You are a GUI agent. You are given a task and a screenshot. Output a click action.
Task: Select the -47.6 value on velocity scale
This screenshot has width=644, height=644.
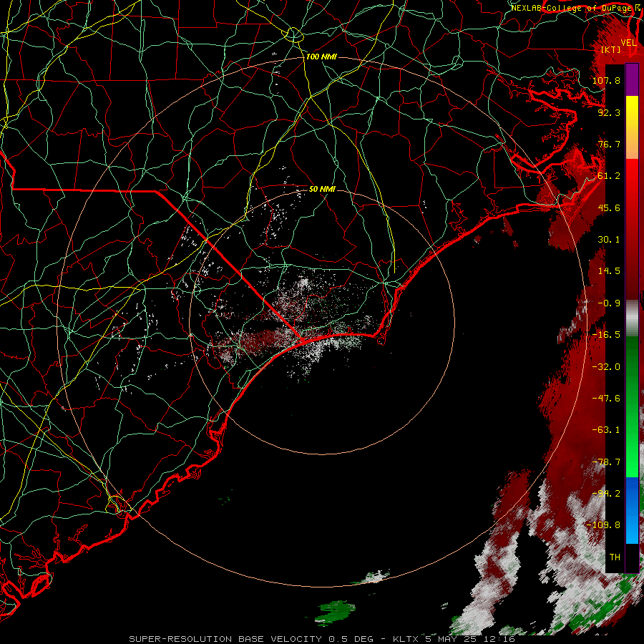click(x=606, y=398)
